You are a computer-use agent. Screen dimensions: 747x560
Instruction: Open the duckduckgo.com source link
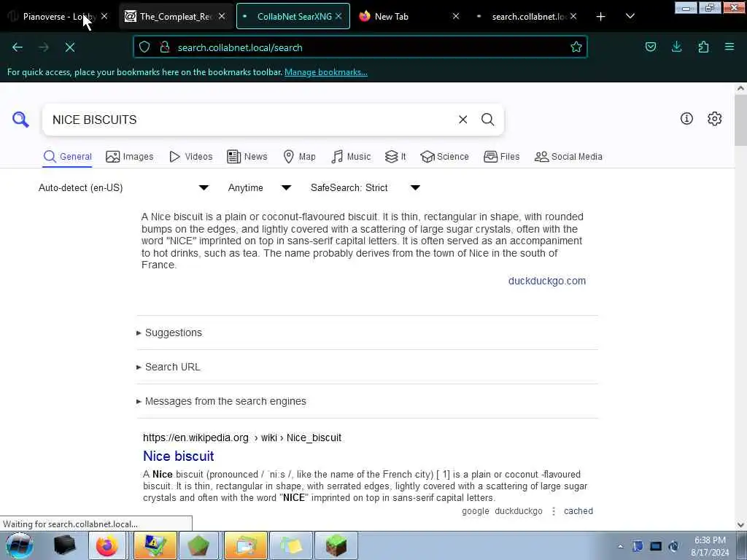pos(547,281)
